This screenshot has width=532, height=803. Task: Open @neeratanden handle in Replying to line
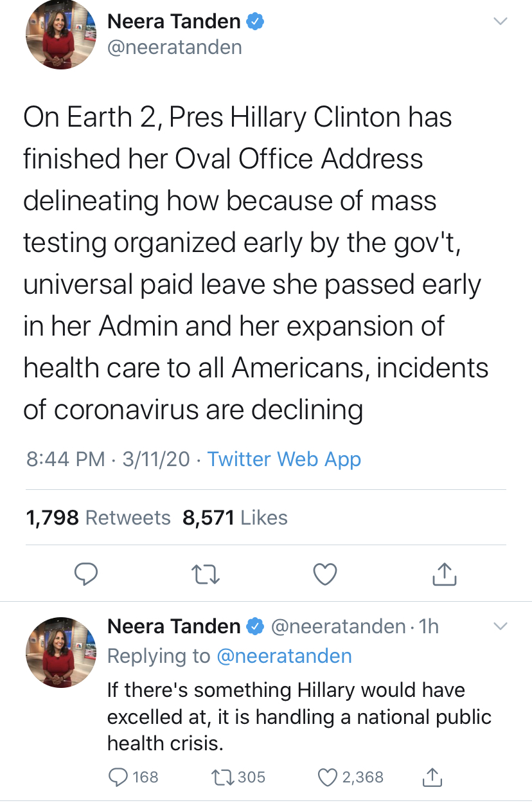pyautogui.click(x=285, y=656)
